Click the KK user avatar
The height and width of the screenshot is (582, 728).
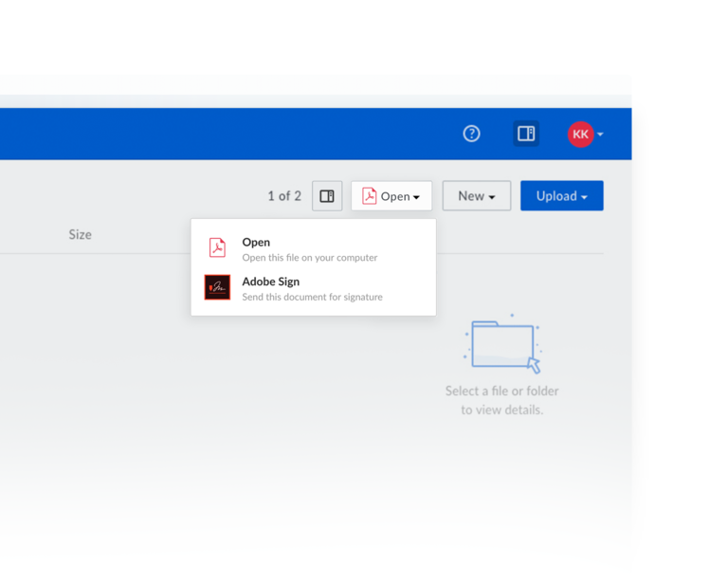click(580, 134)
